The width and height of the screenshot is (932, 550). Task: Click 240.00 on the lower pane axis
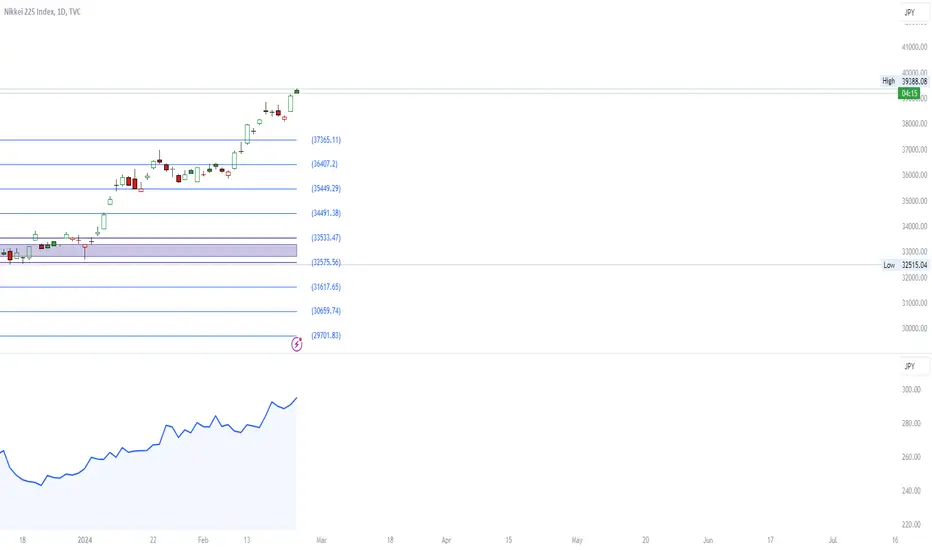[x=911, y=491]
